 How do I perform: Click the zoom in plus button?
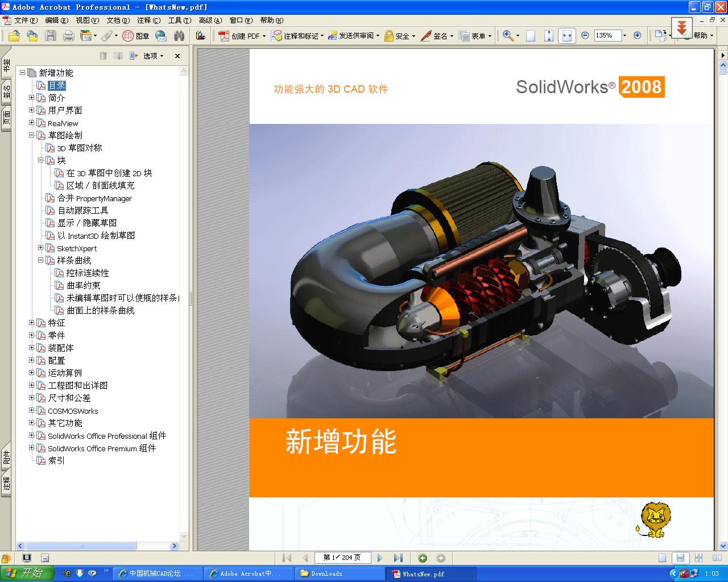point(638,35)
